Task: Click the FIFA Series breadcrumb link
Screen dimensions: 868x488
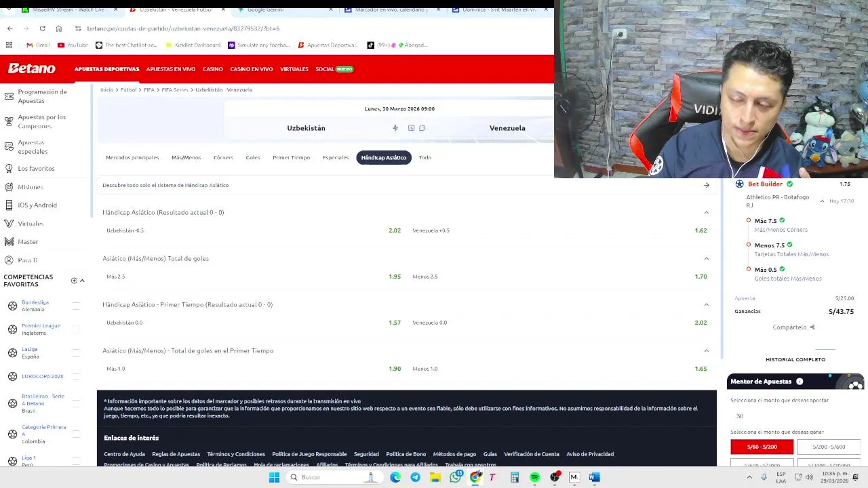Action: (175, 89)
